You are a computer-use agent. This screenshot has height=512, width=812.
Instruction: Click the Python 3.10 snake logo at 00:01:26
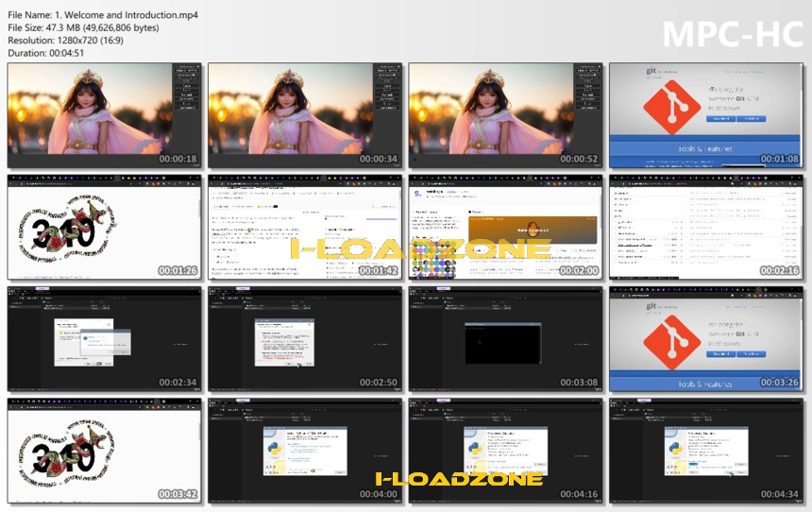coord(66,229)
